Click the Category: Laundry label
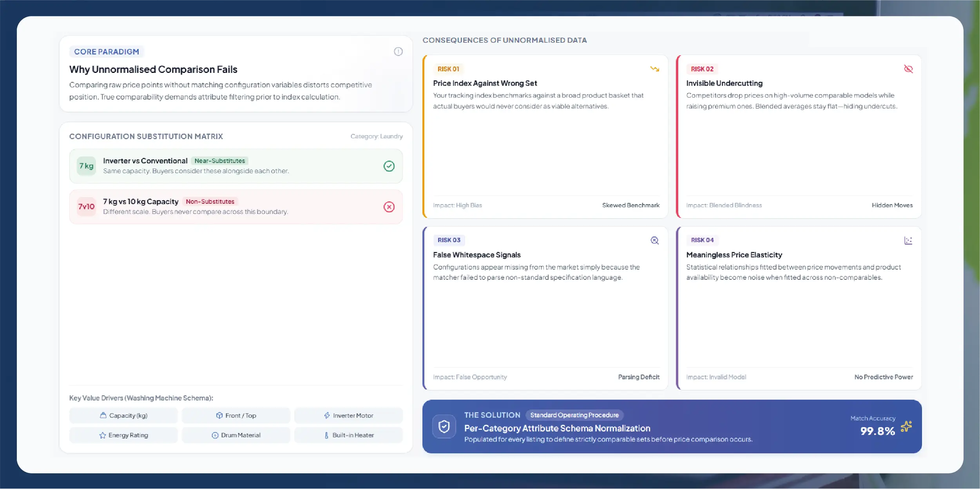Image resolution: width=980 pixels, height=489 pixels. pos(377,136)
